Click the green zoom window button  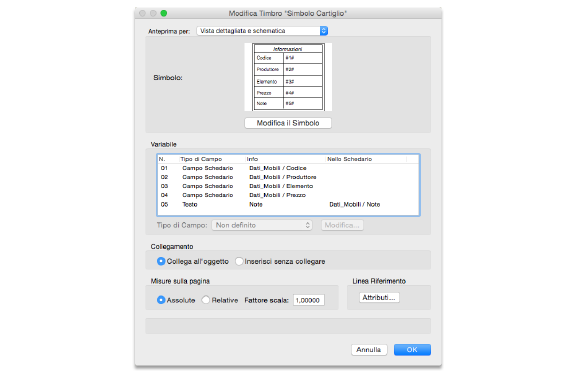[x=164, y=13]
